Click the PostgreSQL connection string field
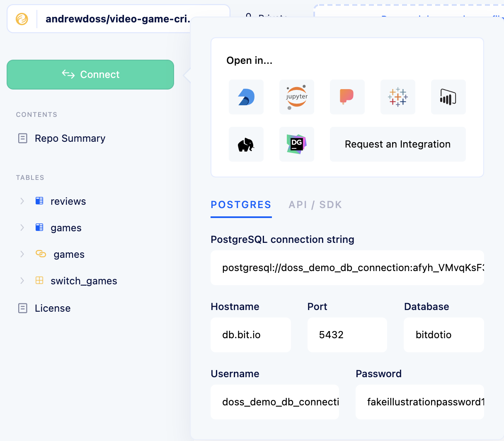The width and height of the screenshot is (504, 441). [347, 268]
